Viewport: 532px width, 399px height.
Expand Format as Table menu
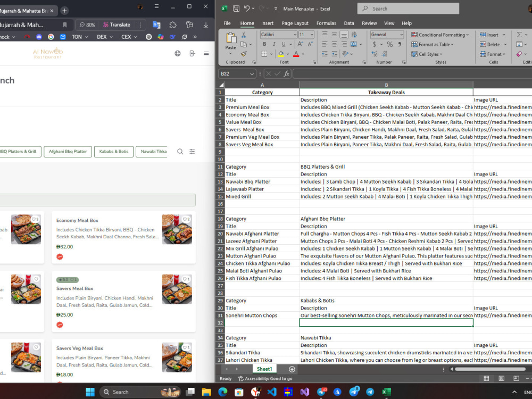(x=432, y=45)
